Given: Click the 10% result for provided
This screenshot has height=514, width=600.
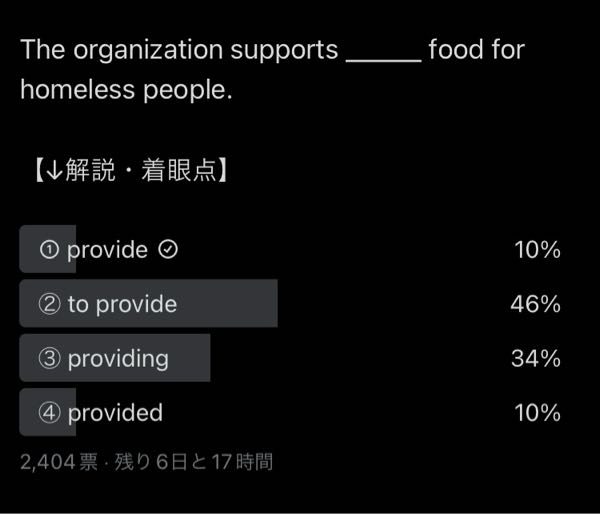Looking at the screenshot, I should [537, 413].
